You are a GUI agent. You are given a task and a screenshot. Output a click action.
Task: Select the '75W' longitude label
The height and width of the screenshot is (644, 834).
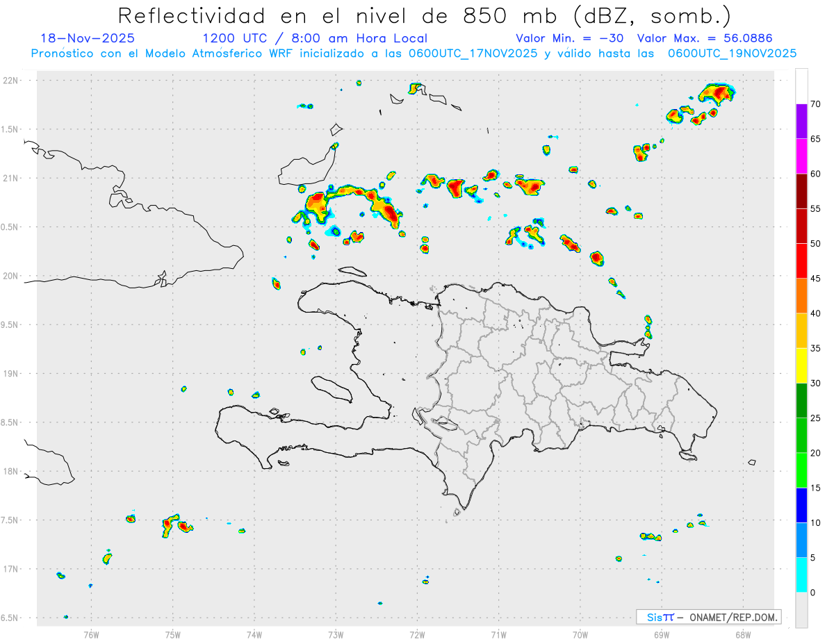click(173, 634)
